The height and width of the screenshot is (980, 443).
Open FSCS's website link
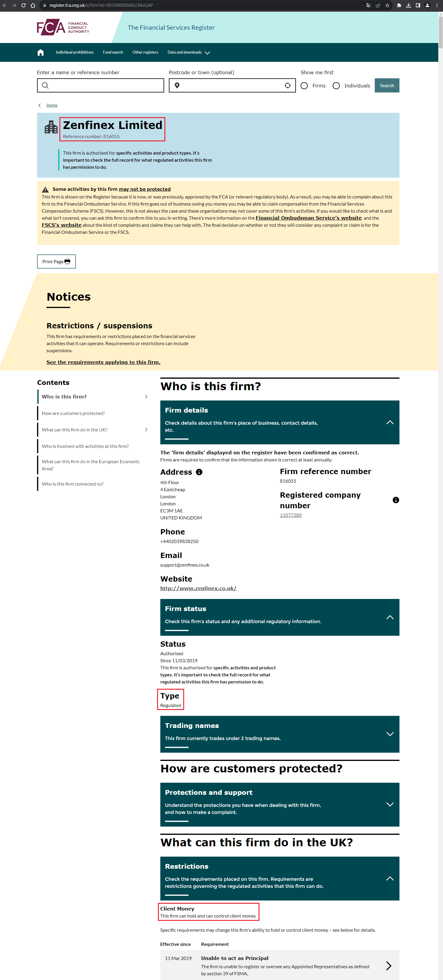pyautogui.click(x=61, y=225)
